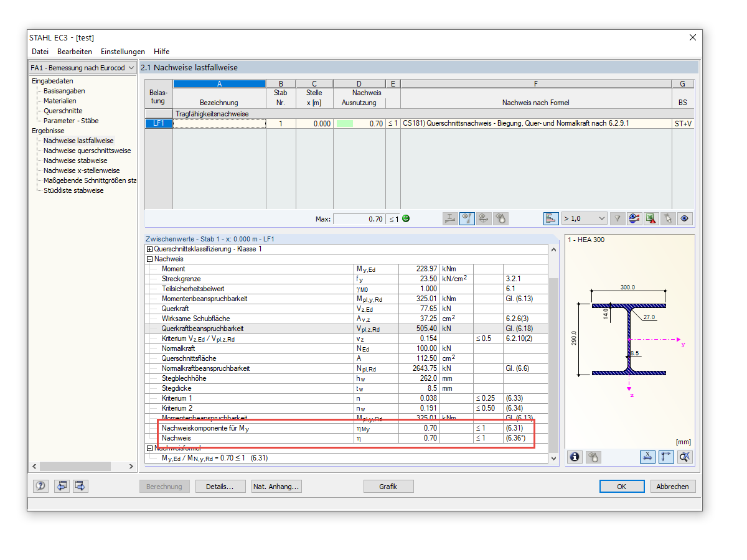Screen dimensions: 747x560
Task: Click the Excel export icon
Action: point(651,218)
